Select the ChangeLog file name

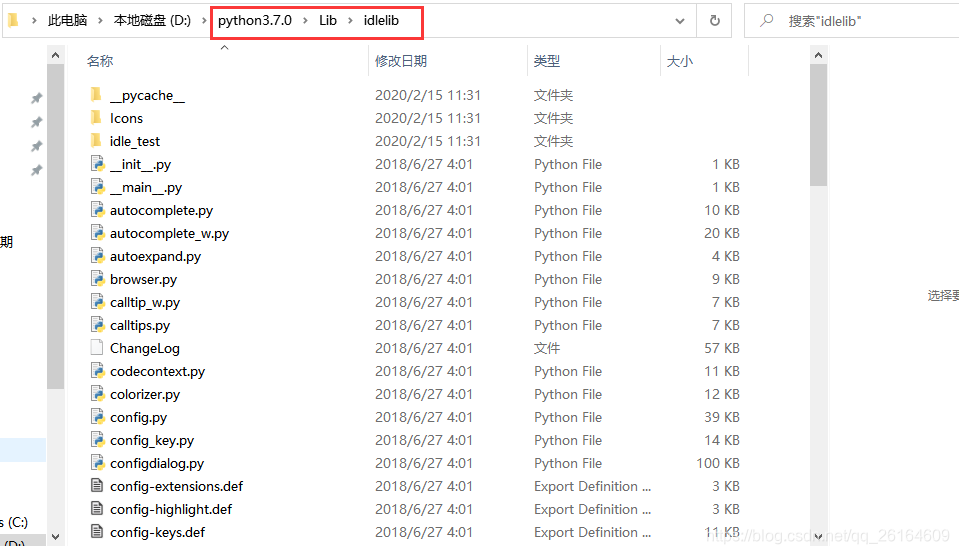click(x=145, y=349)
